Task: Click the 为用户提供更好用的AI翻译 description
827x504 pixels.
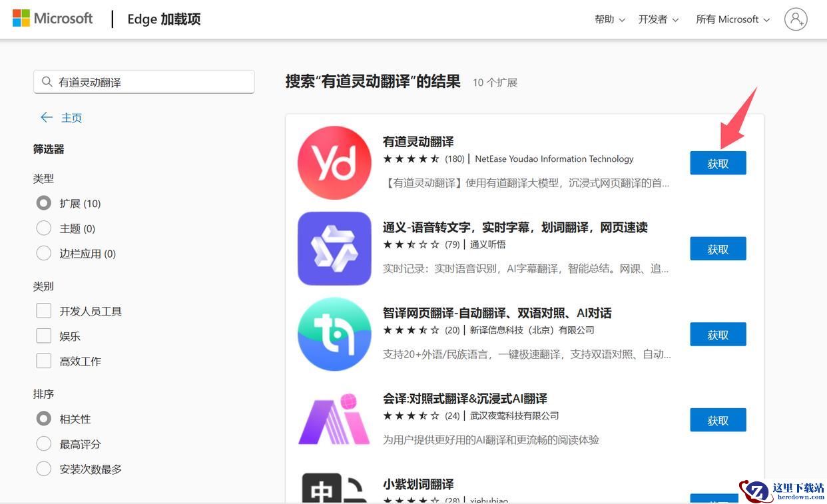Action: [x=491, y=440]
